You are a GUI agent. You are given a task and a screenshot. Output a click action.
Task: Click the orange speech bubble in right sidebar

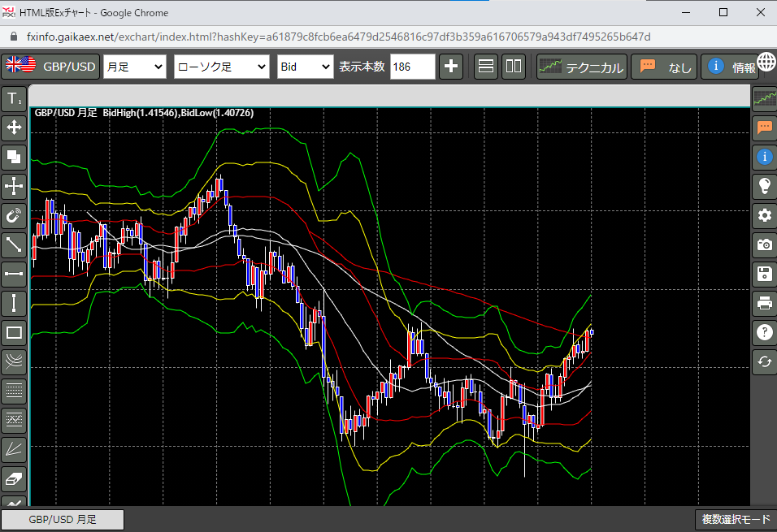[x=765, y=128]
